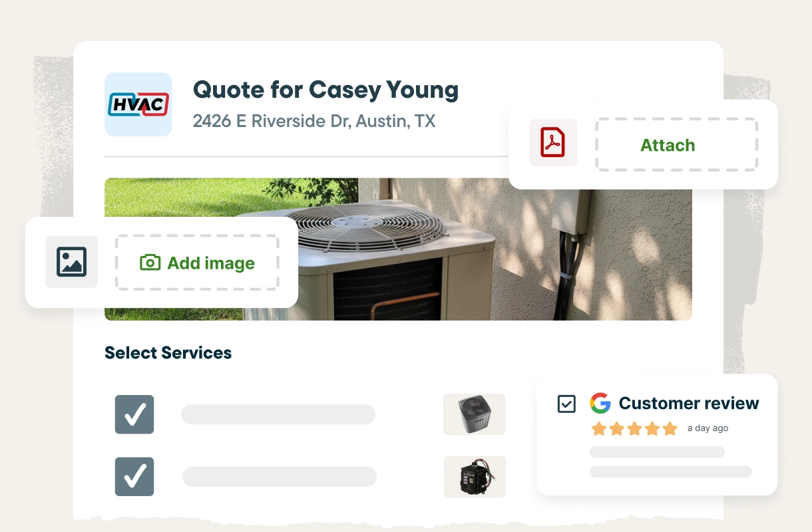Click the 'a day ago' review timestamp
The height and width of the screenshot is (532, 812).
pos(708,428)
